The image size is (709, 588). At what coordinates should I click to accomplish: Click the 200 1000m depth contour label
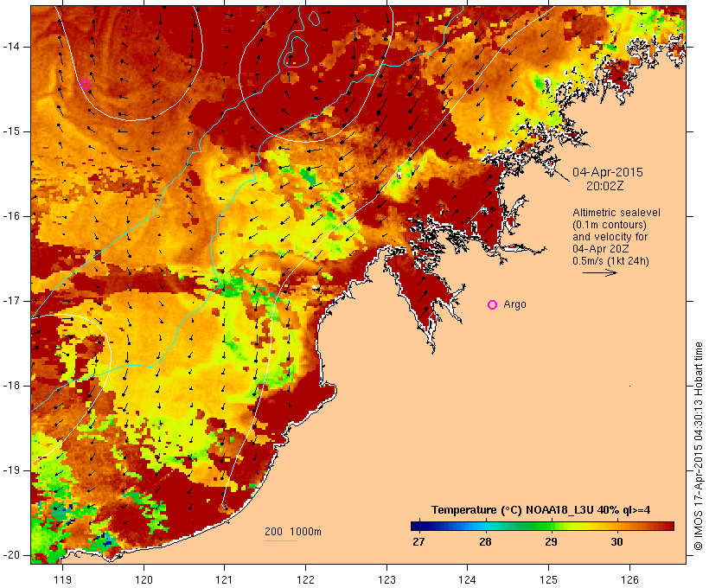coord(293,532)
